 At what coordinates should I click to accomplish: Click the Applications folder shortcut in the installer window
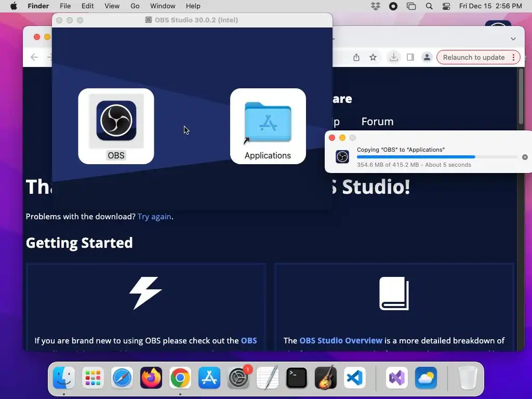click(x=268, y=123)
